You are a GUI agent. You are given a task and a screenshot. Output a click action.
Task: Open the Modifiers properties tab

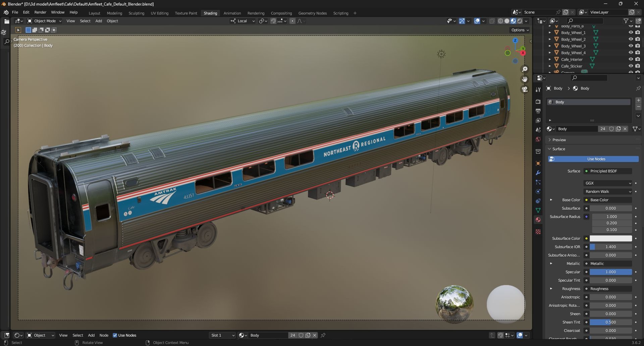pyautogui.click(x=538, y=173)
